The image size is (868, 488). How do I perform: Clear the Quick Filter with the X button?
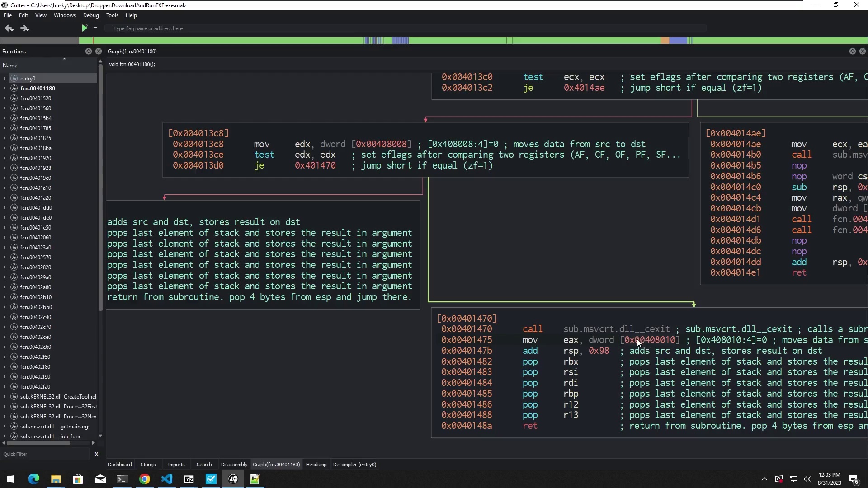[x=96, y=454]
